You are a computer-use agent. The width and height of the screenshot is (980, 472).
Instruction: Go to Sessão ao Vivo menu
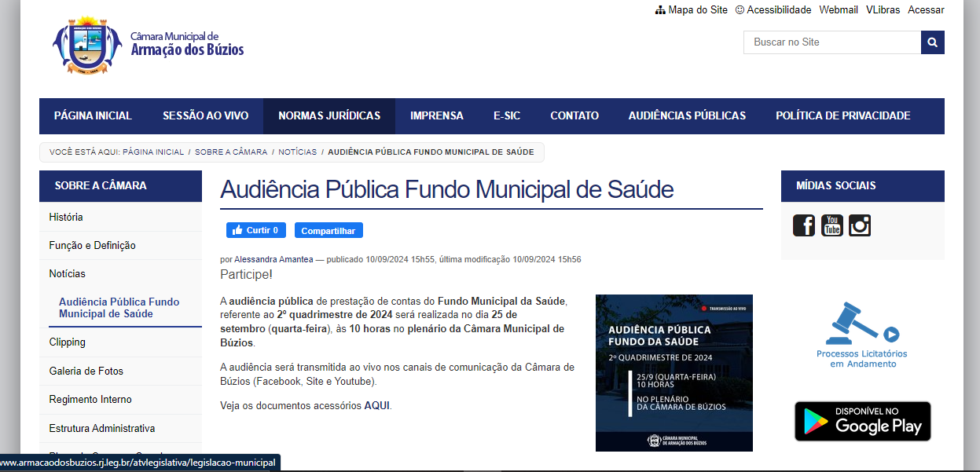tap(205, 115)
